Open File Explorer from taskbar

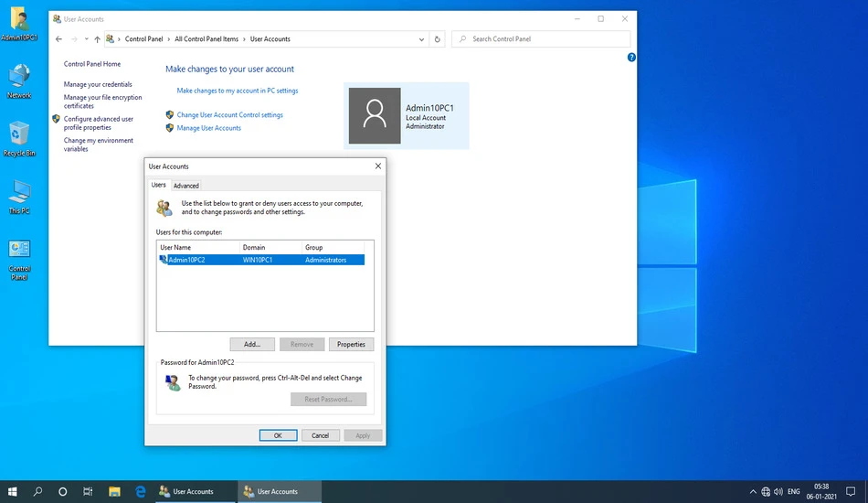pos(114,491)
